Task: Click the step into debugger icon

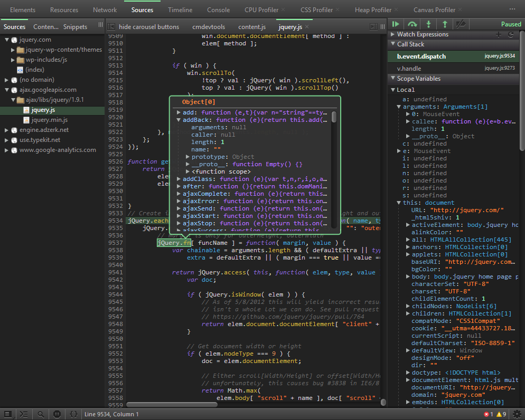Action: (x=428, y=24)
